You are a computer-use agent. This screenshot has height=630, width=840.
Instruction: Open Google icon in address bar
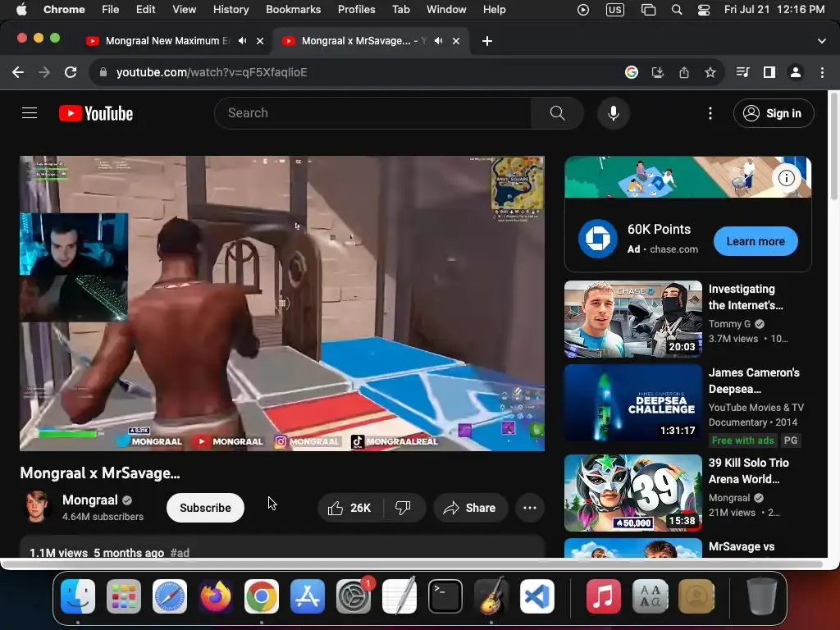coord(632,72)
